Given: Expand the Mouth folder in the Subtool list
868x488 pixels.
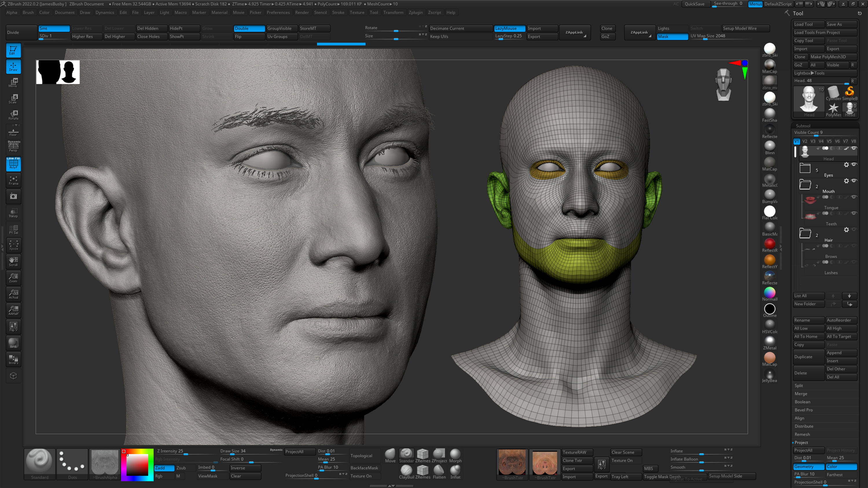Looking at the screenshot, I should pyautogui.click(x=805, y=184).
